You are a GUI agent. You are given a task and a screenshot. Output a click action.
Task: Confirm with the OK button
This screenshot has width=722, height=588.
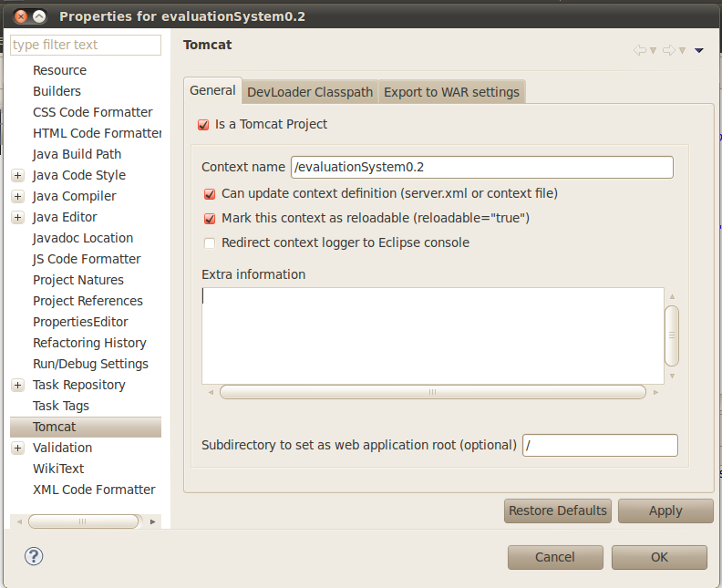pyautogui.click(x=659, y=557)
